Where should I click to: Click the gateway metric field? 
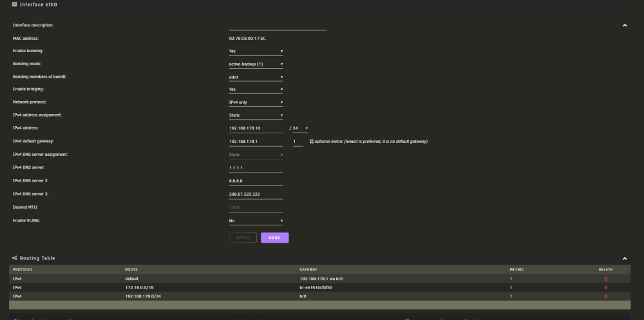tap(298, 142)
